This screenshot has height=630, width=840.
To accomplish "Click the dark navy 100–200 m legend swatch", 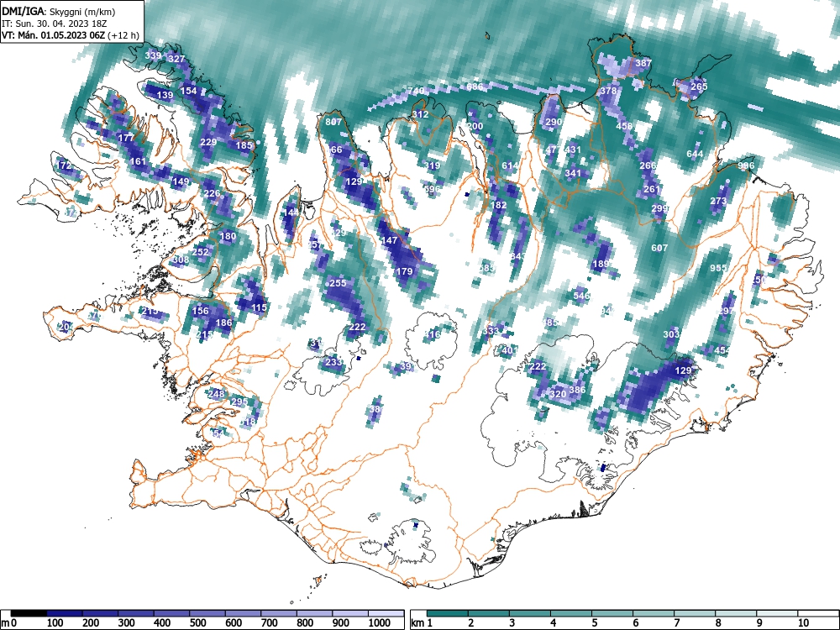I will tap(65, 613).
